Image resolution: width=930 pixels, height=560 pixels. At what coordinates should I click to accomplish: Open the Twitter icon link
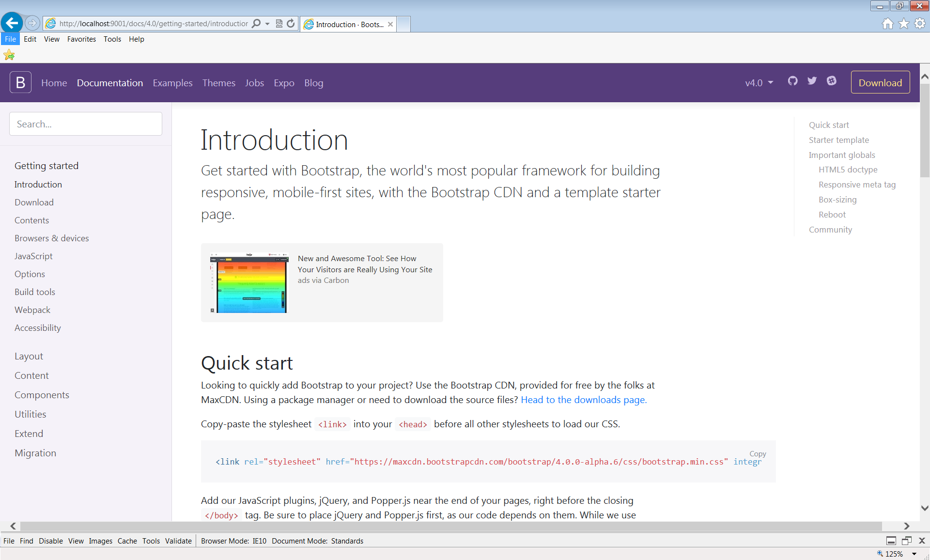click(x=812, y=81)
